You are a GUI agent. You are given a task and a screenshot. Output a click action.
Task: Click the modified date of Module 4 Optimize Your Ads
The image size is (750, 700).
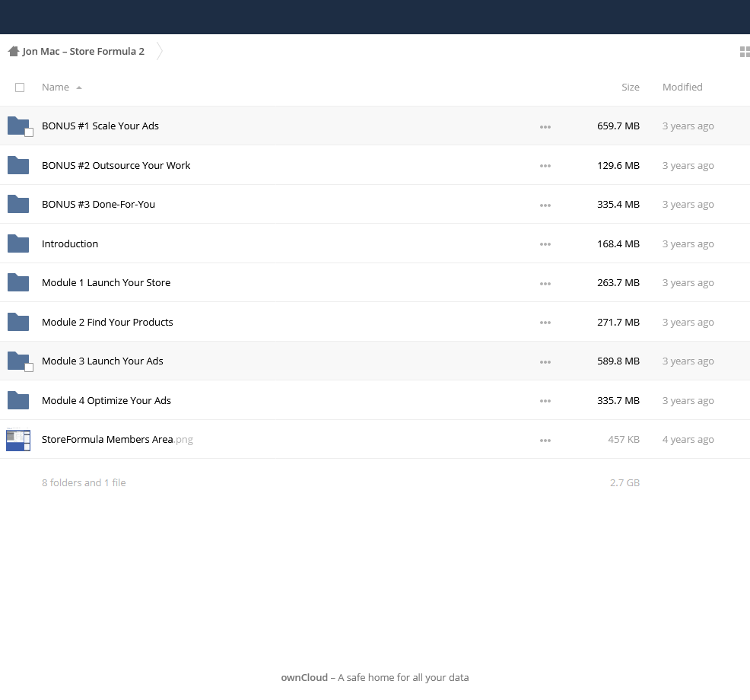[x=688, y=400]
